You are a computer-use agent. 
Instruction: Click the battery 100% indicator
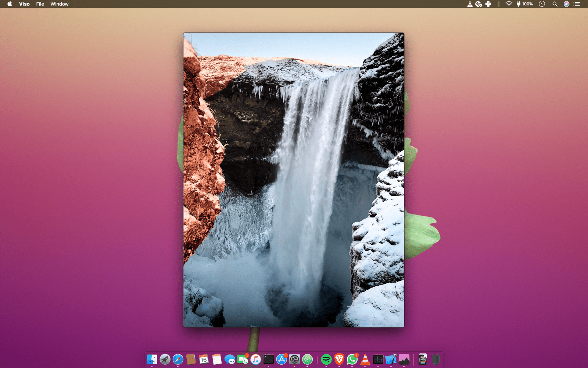tap(524, 4)
